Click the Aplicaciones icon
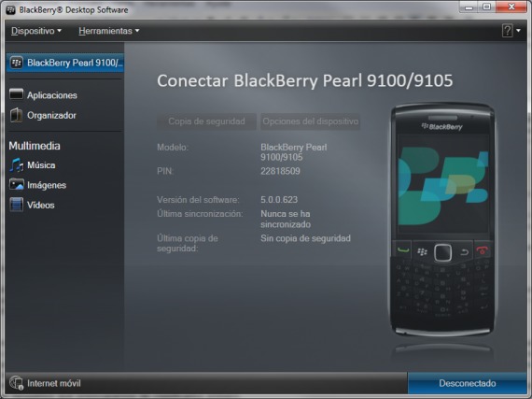532x399 pixels. (x=16, y=94)
